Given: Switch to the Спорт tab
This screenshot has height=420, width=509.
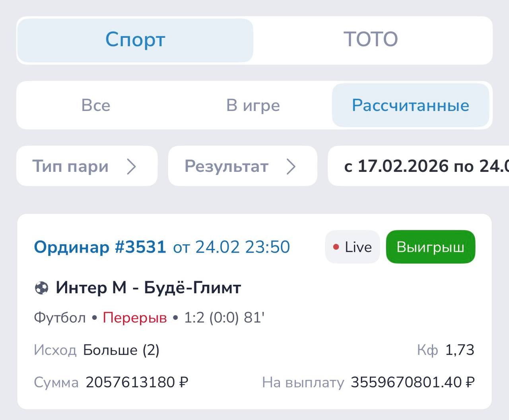Looking at the screenshot, I should [x=135, y=40].
